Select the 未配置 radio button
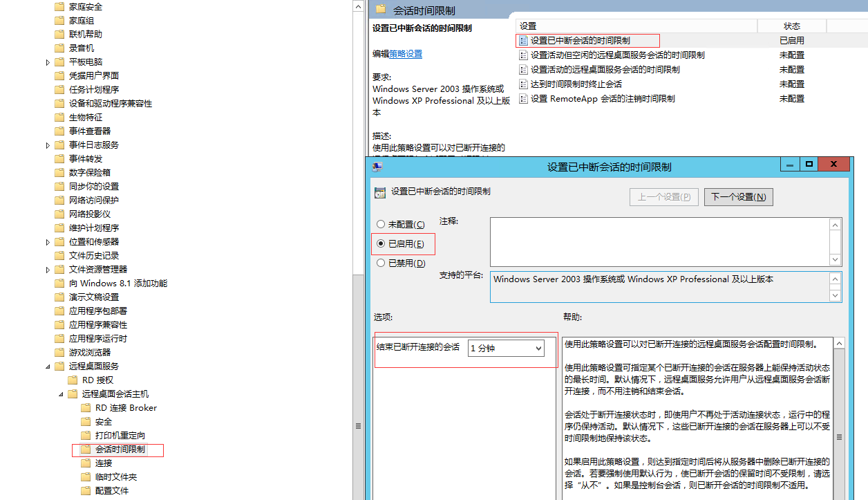 click(381, 225)
